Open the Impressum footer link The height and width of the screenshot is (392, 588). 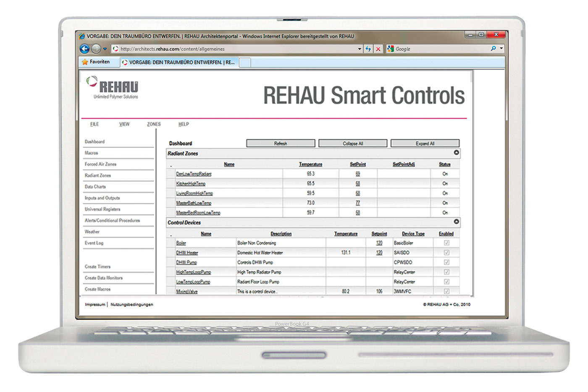pos(95,305)
